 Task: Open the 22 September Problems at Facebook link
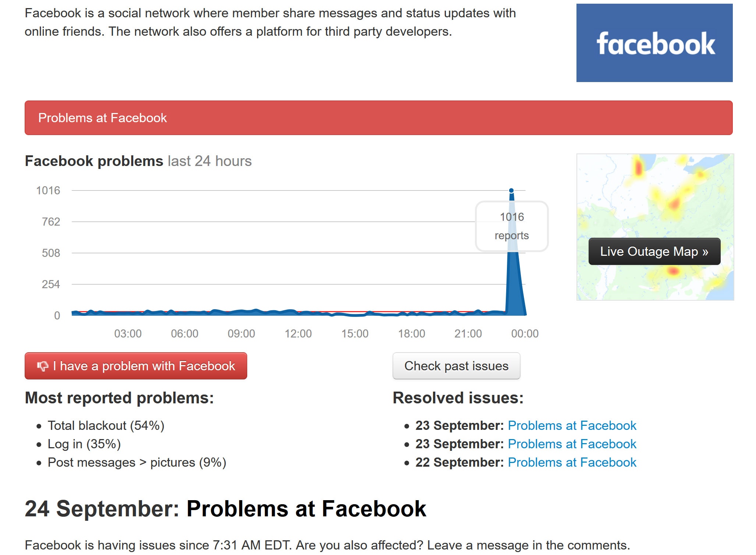[572, 462]
